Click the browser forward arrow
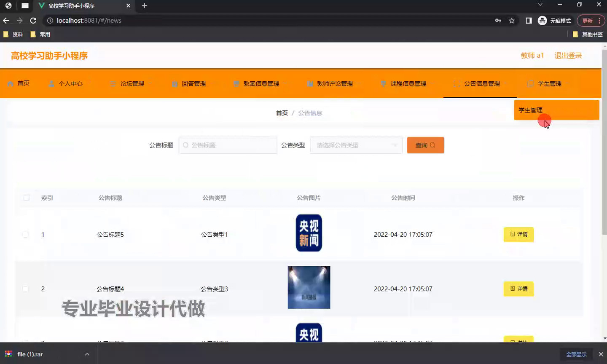The image size is (607, 364). tap(19, 20)
